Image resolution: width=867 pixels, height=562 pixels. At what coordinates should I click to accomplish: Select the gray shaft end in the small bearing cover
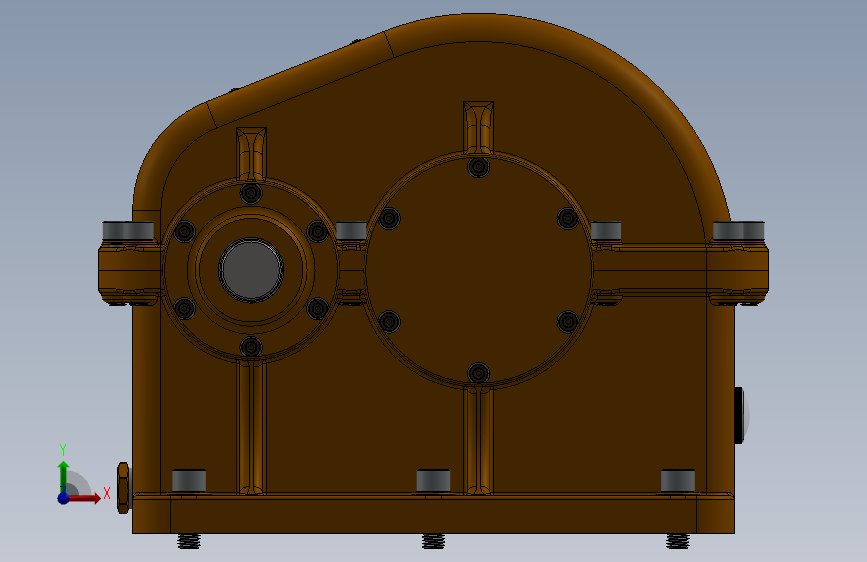pos(251,270)
